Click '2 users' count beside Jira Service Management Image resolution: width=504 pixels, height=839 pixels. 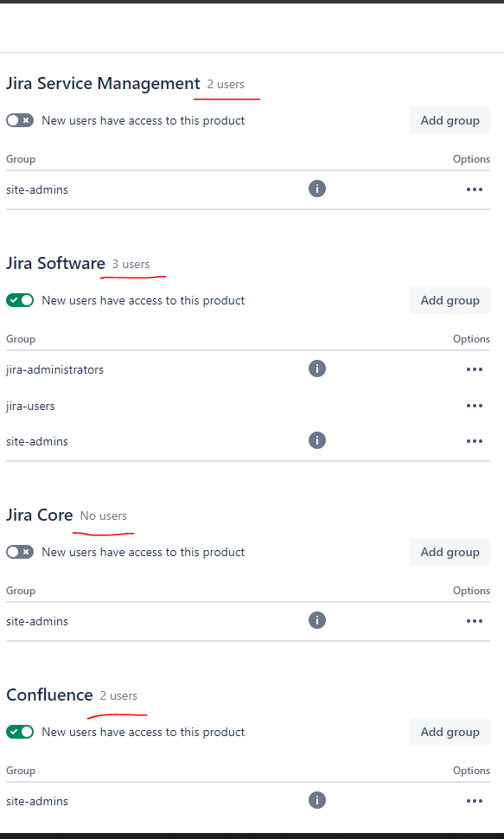[226, 84]
